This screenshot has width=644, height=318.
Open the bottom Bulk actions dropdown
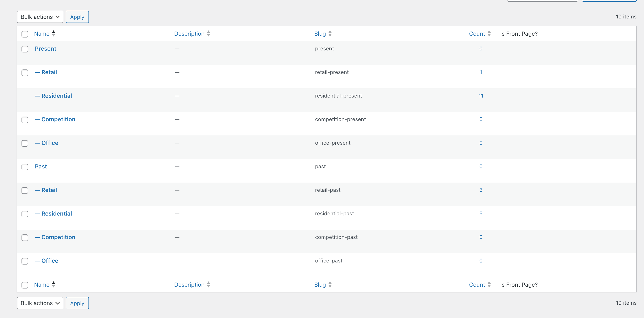point(40,303)
